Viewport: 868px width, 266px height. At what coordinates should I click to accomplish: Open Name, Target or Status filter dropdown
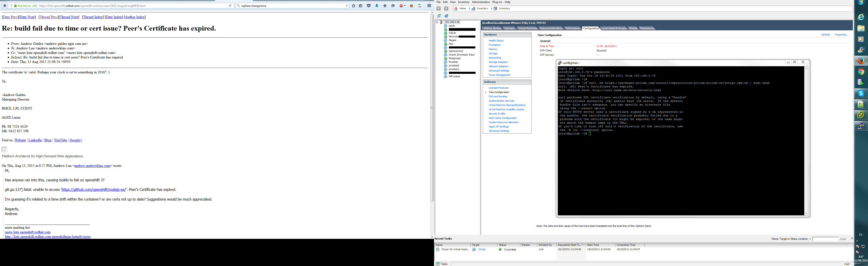pyautogui.click(x=810, y=239)
